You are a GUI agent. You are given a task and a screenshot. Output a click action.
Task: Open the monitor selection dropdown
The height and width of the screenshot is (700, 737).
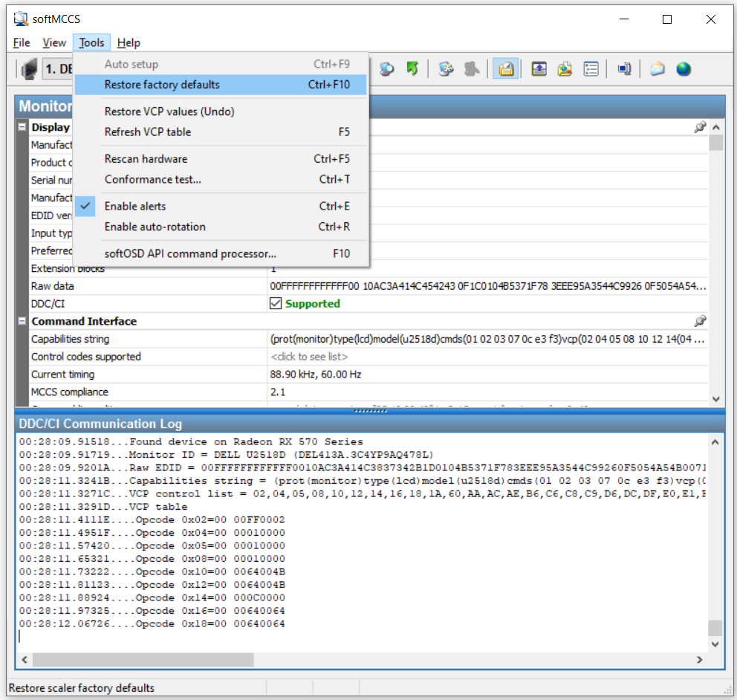(x=56, y=69)
